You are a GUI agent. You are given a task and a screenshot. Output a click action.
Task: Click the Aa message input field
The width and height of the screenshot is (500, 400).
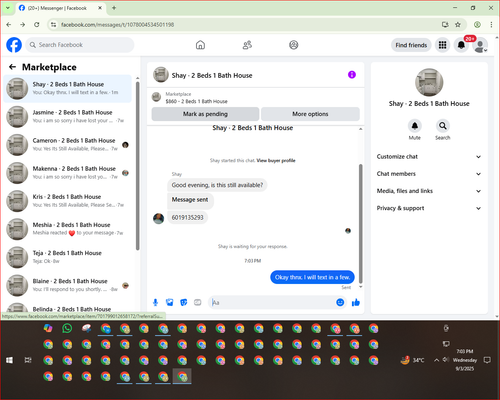pos(273,302)
